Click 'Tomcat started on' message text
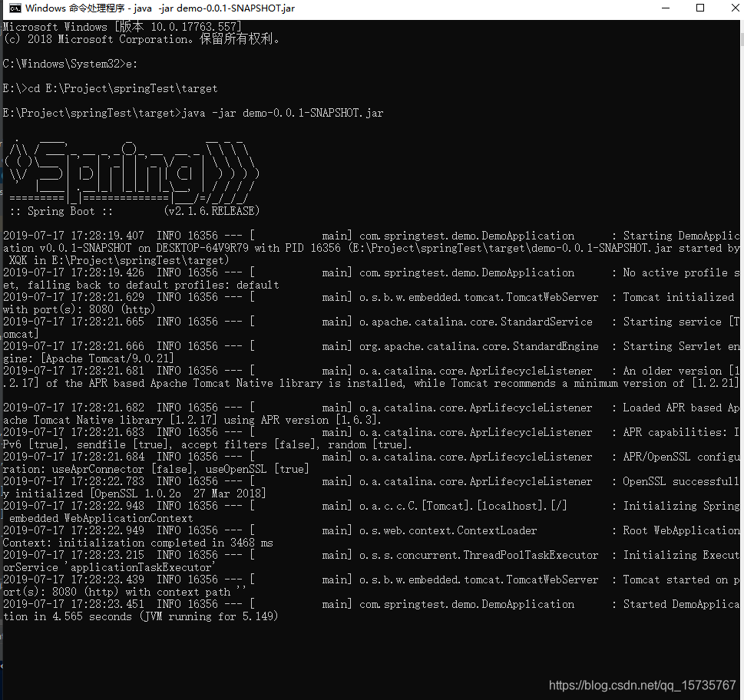Viewport: 744px width, 700px height. (675, 580)
